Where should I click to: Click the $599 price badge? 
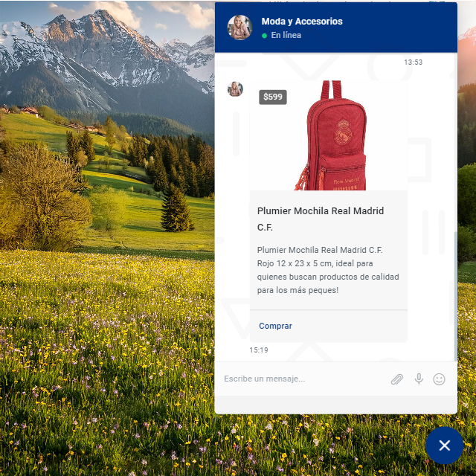(273, 97)
